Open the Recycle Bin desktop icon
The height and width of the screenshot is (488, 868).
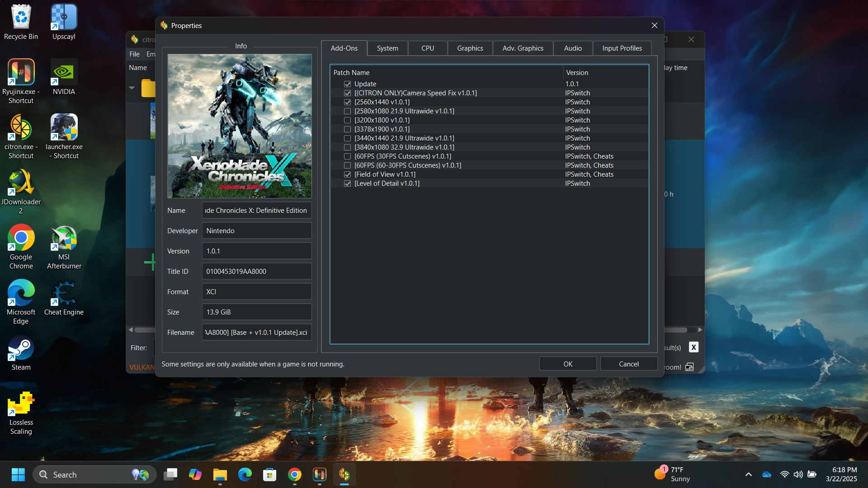21,23
